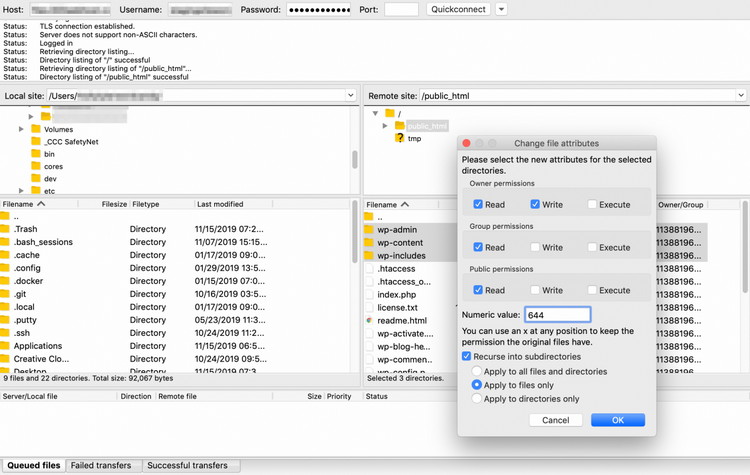The image size is (750, 475).
Task: Select the wp-admin folder icon
Action: pos(368,230)
